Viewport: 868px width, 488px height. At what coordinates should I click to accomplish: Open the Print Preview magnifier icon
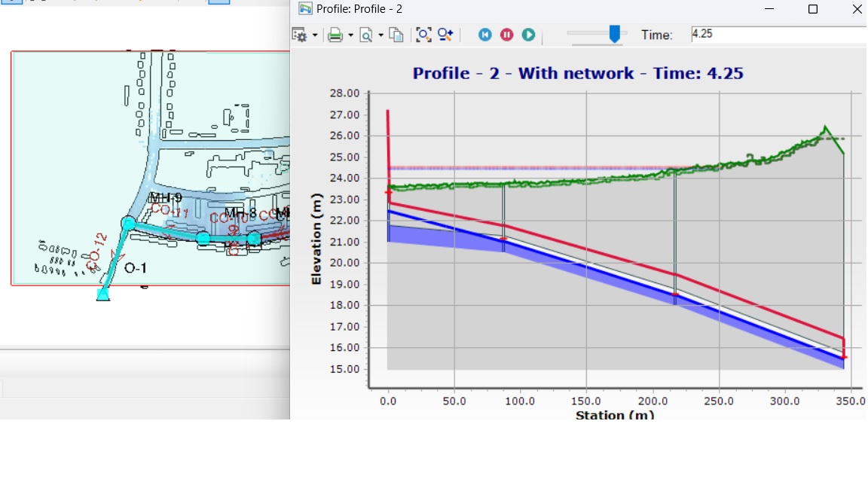(x=366, y=35)
